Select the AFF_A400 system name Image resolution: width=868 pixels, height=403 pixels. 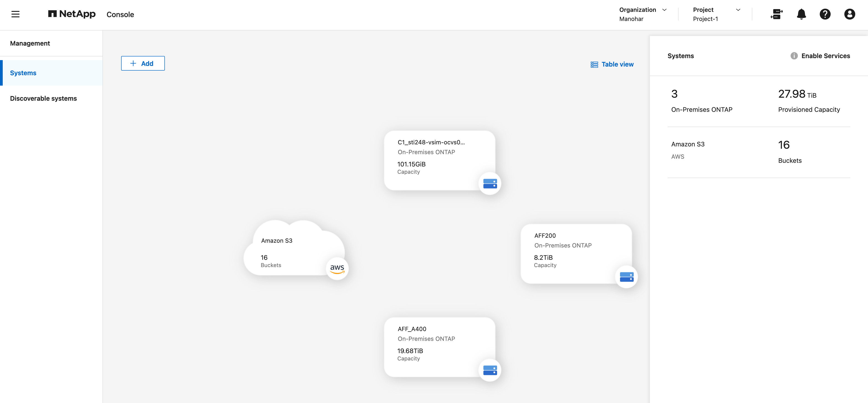412,329
